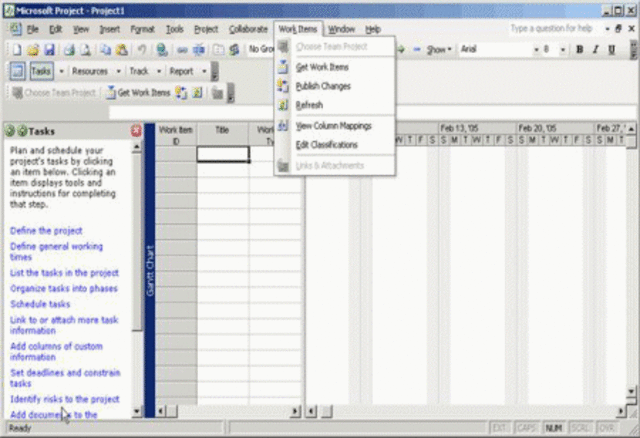The width and height of the screenshot is (640, 438).
Task: Open the Define the project link
Action: pos(46,231)
